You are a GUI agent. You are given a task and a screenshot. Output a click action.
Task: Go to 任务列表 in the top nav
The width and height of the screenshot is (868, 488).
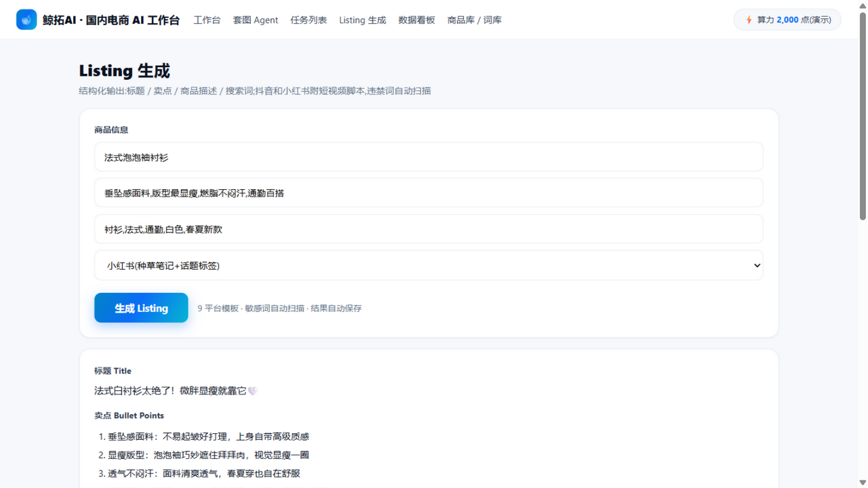coord(309,20)
